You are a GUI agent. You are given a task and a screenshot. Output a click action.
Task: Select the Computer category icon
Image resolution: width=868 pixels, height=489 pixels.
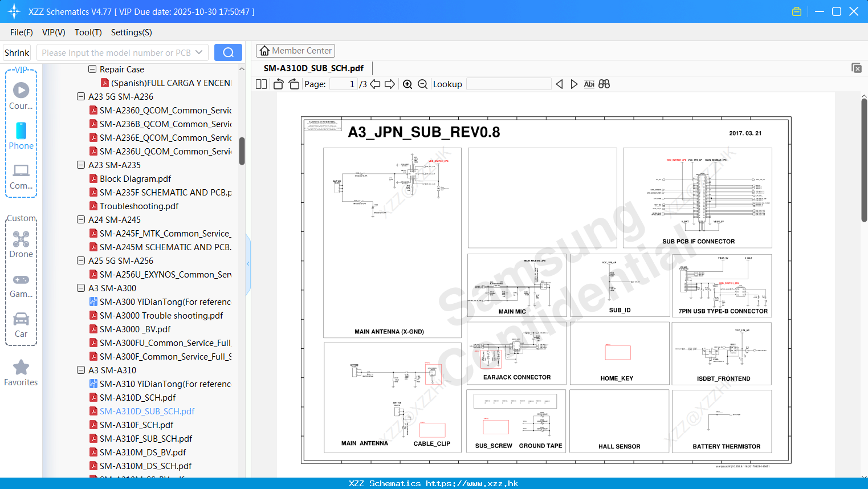pyautogui.click(x=21, y=176)
